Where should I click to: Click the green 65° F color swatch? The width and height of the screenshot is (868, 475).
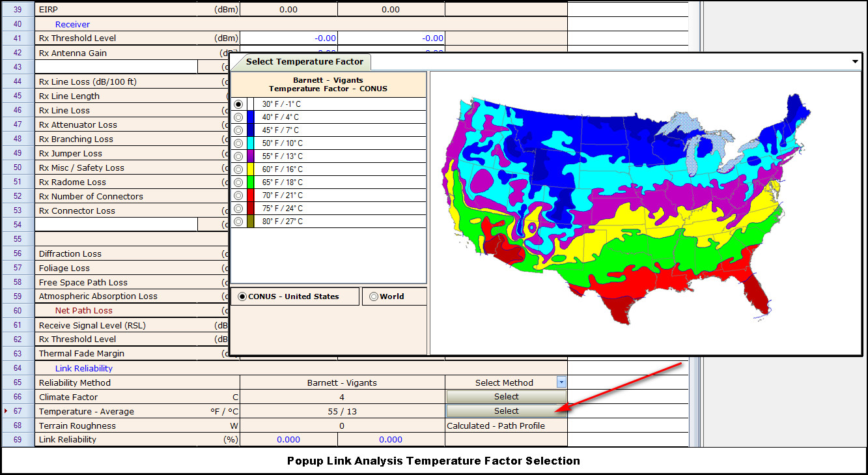point(251,182)
